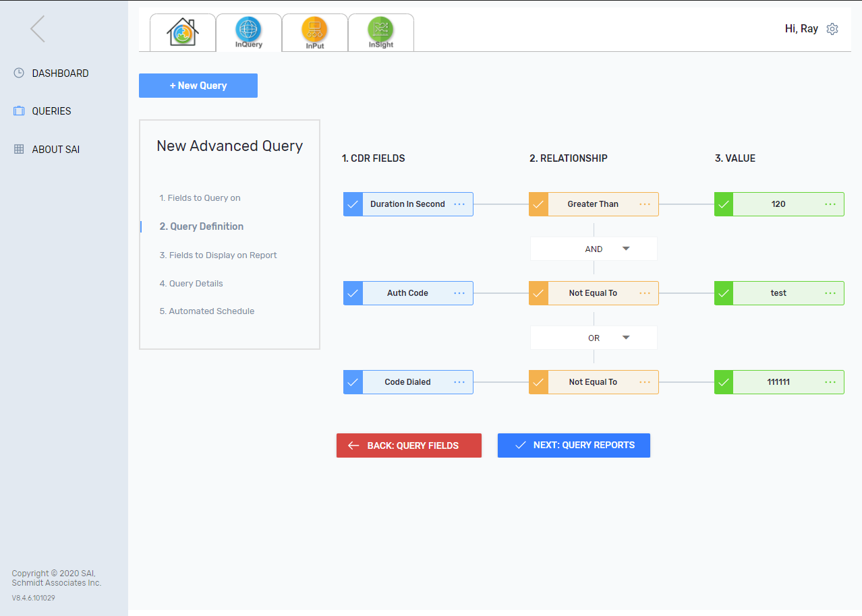862x616 pixels.
Task: Go to step 1 Fields to Query on
Action: [x=200, y=198]
